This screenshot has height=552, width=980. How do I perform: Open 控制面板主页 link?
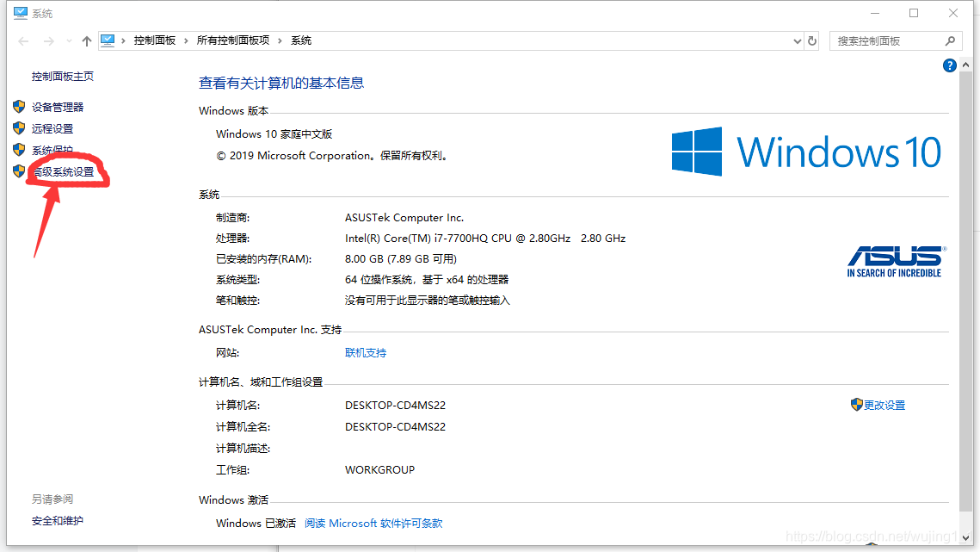63,77
